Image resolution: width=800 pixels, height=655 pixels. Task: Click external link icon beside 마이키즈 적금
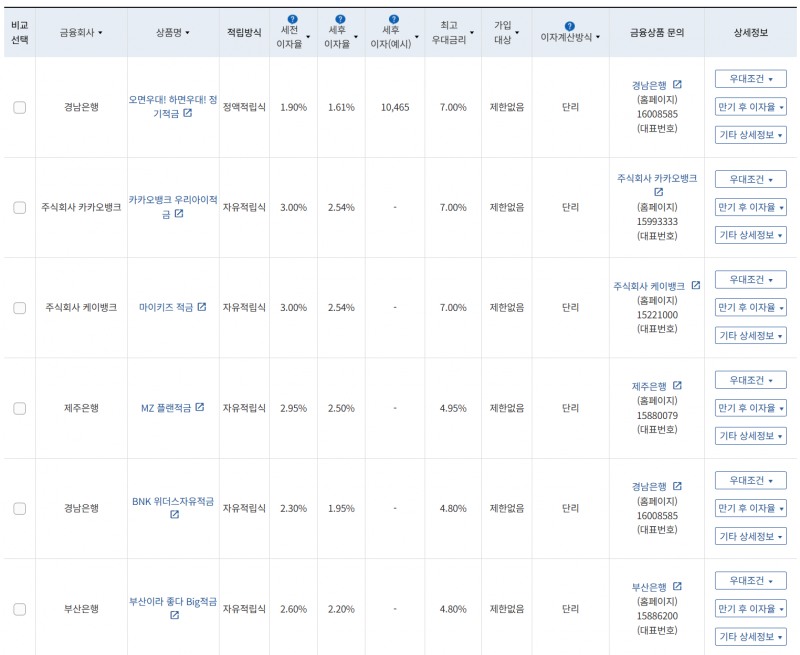[x=202, y=307]
